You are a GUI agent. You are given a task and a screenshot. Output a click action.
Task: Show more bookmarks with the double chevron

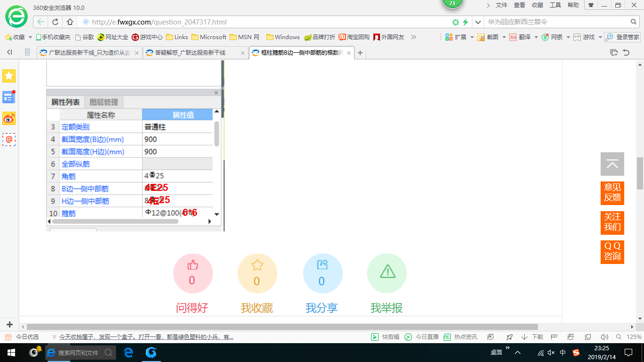click(413, 37)
